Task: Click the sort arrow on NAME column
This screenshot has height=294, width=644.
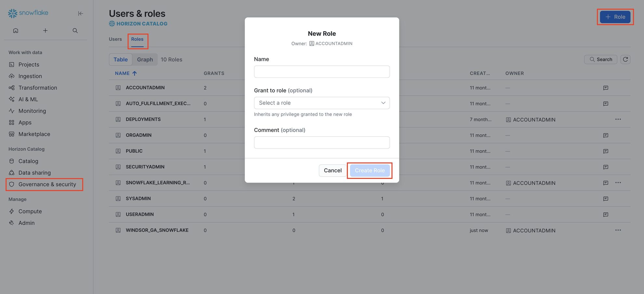Action: pos(134,73)
